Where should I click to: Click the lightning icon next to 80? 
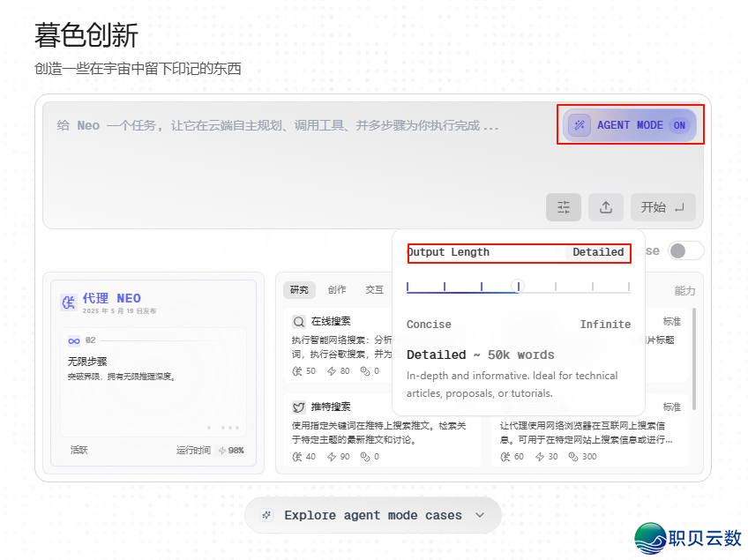332,371
